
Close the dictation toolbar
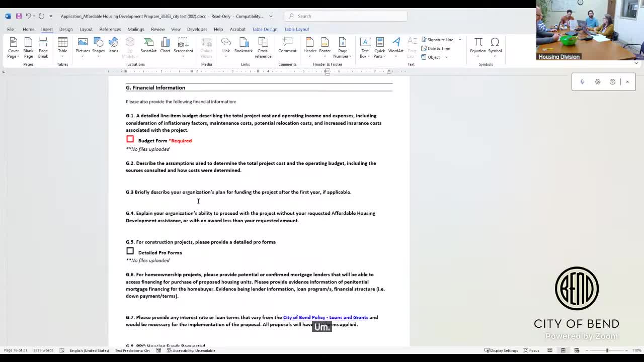coord(627,82)
